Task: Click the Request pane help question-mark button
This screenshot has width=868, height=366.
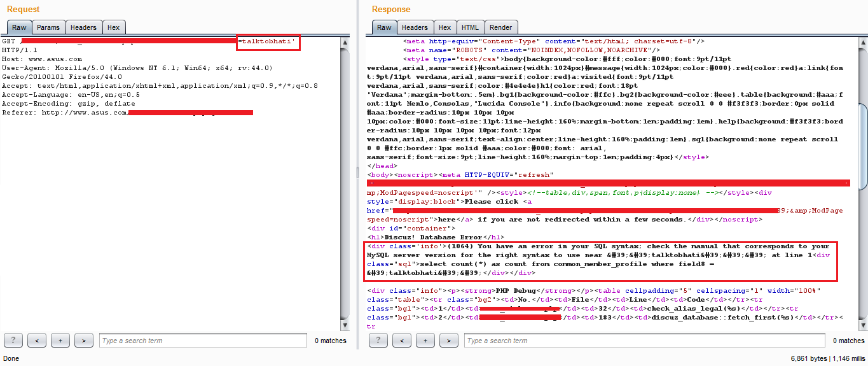Action: click(x=13, y=340)
